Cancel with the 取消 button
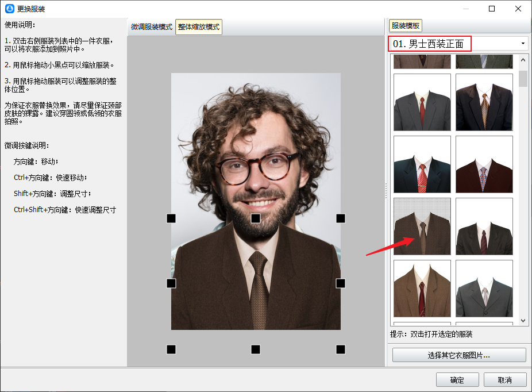This screenshot has height=392, width=532. [505, 380]
